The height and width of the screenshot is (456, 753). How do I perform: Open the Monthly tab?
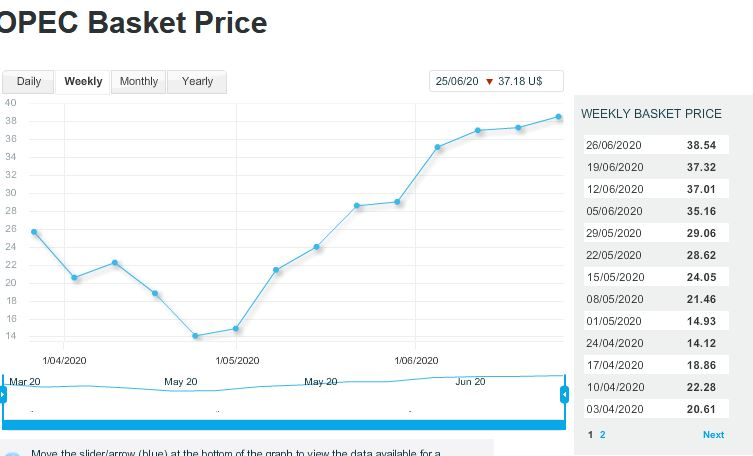(x=139, y=82)
